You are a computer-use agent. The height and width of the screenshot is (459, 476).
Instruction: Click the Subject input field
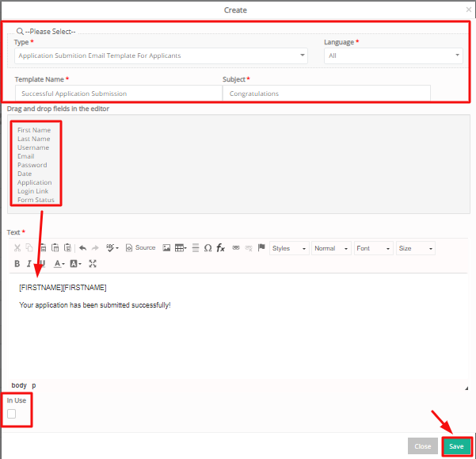click(326, 94)
